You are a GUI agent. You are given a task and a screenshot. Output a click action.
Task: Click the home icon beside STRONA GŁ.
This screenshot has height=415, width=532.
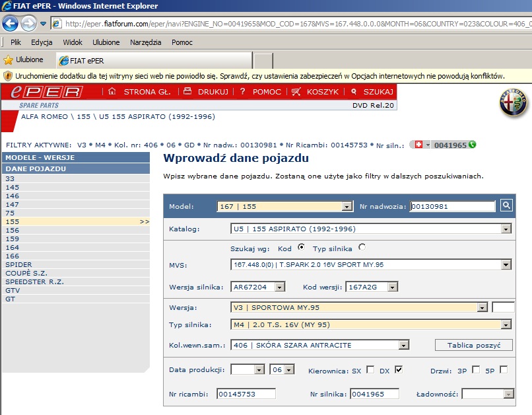pyautogui.click(x=112, y=91)
